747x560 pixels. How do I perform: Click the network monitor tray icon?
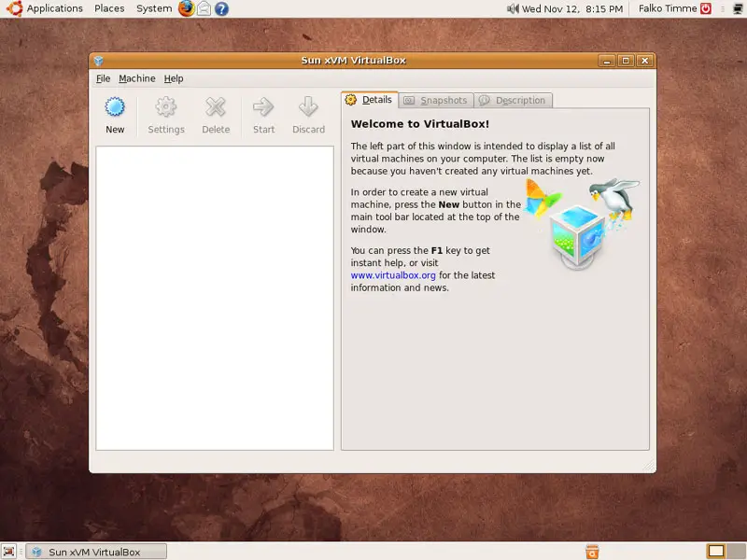[738, 8]
